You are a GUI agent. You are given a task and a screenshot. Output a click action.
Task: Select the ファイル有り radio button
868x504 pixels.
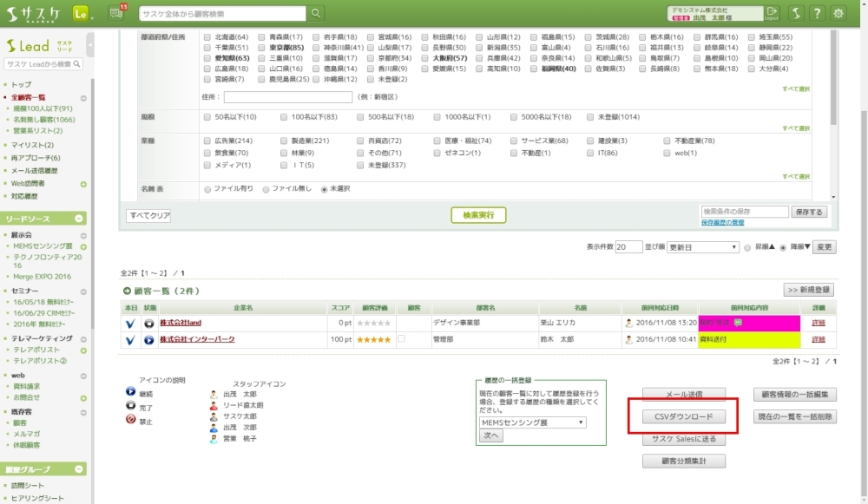point(207,188)
